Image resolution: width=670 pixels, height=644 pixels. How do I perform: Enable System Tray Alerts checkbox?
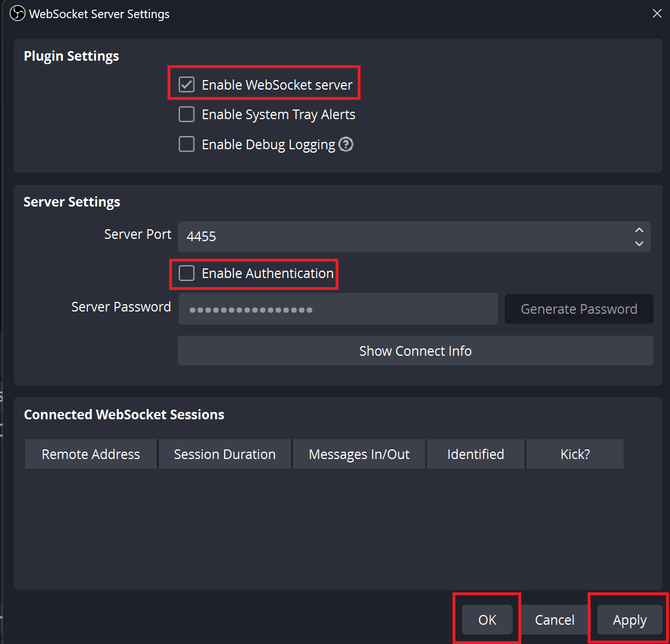tap(187, 115)
